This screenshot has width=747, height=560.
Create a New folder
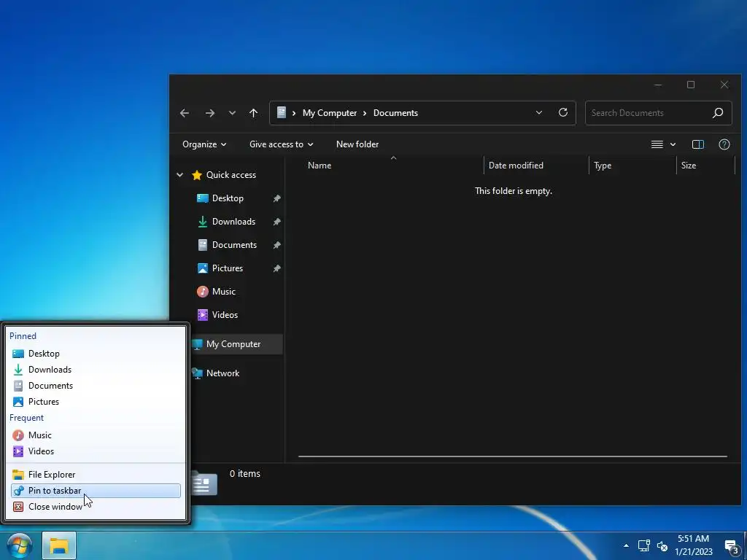coord(357,144)
